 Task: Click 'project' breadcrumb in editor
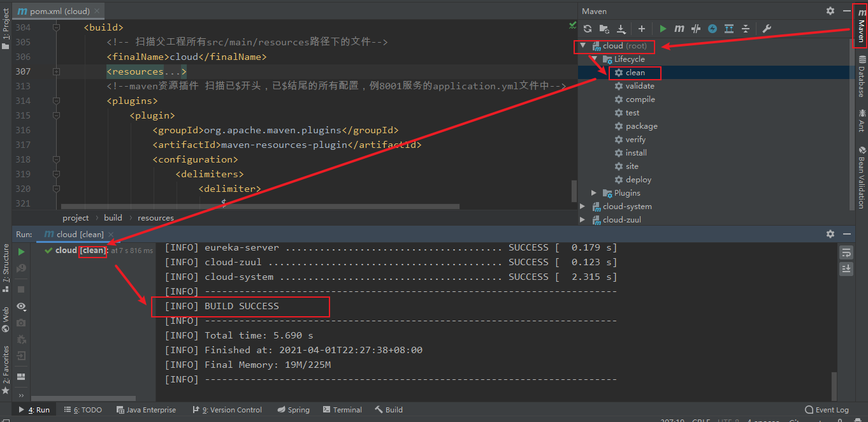point(75,218)
